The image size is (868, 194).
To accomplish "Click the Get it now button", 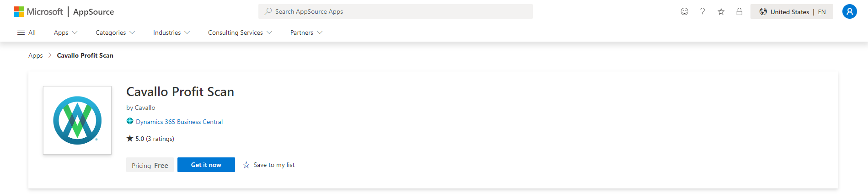I will [x=206, y=165].
